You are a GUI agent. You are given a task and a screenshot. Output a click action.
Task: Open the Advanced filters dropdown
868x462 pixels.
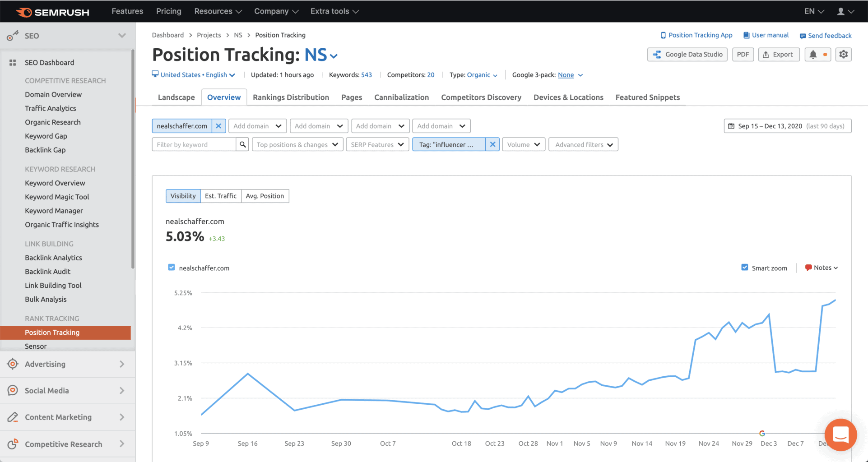(583, 144)
